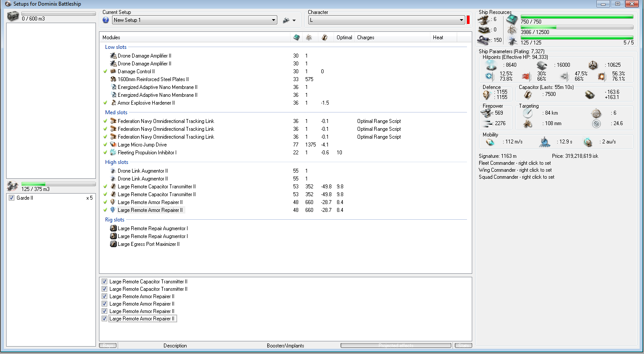Click the turret firepower icon beside 569

tap(486, 113)
